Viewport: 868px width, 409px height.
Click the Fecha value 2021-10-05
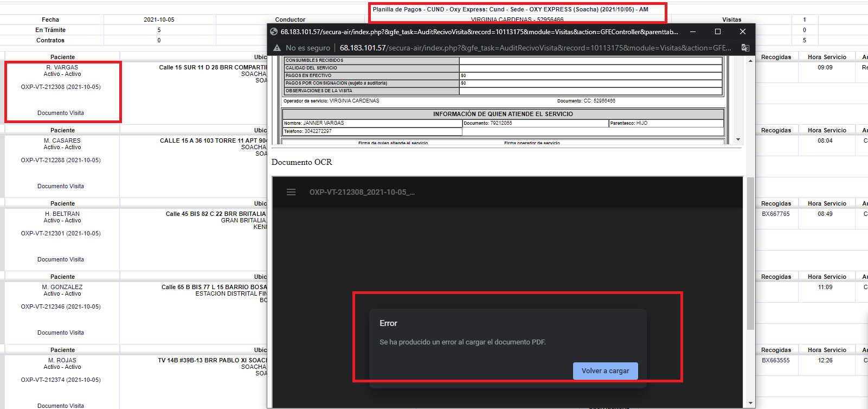coord(159,20)
